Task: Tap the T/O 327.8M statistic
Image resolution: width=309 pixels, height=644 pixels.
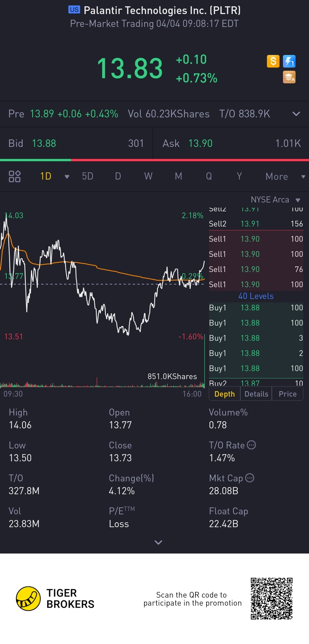Action: pyautogui.click(x=24, y=485)
